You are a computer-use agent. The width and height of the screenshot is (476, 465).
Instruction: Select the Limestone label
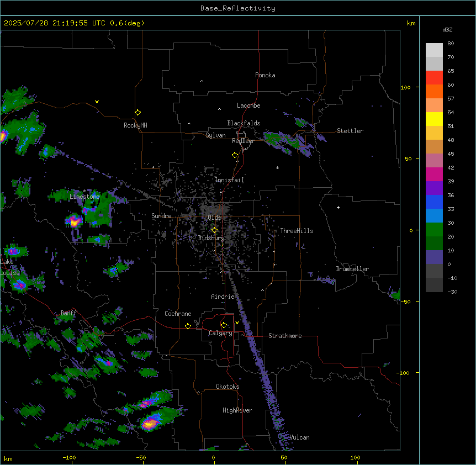click(84, 197)
